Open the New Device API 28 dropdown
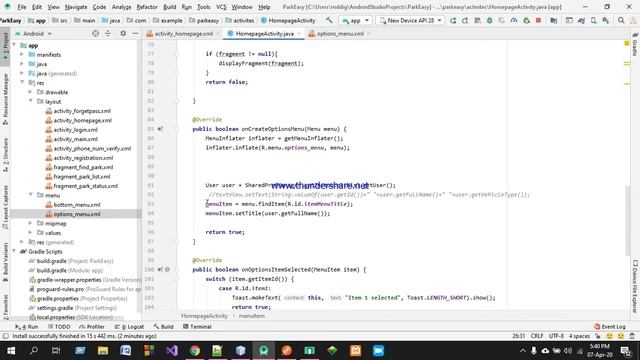 (x=410, y=20)
